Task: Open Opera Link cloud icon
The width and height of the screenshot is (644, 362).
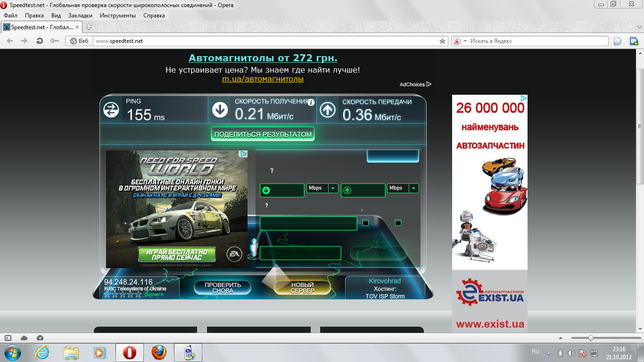Action: point(24,338)
